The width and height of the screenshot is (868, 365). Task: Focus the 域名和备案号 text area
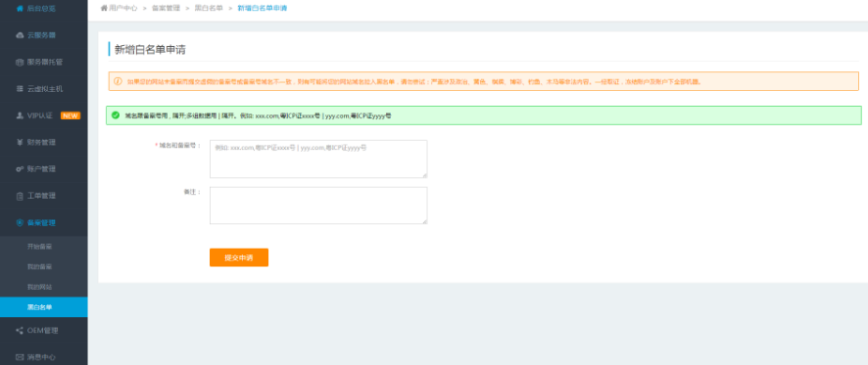[x=318, y=159]
